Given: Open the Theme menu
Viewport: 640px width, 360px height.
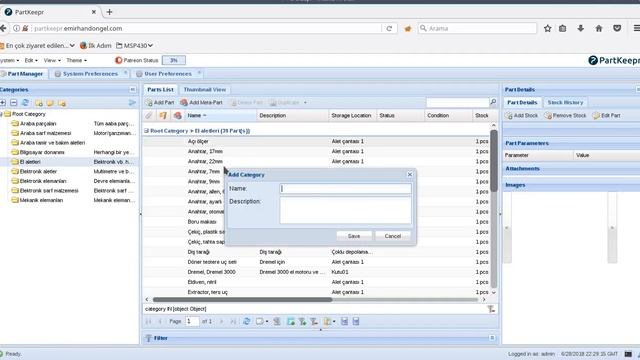Looking at the screenshot, I should [x=76, y=60].
